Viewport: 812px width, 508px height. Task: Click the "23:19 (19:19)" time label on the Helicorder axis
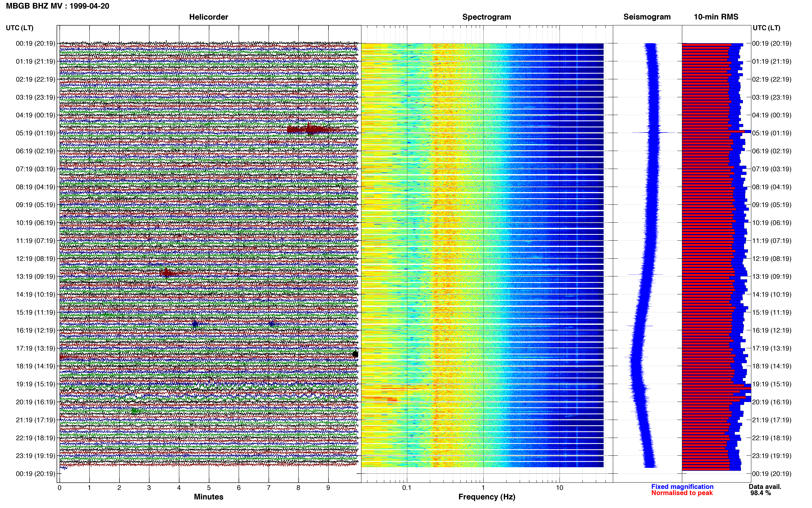point(35,456)
